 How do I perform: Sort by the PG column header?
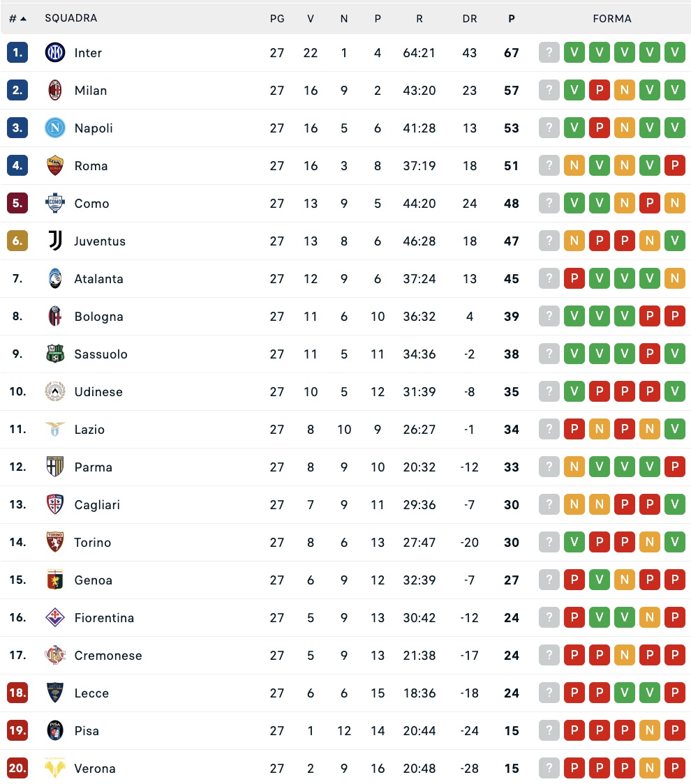coord(277,19)
